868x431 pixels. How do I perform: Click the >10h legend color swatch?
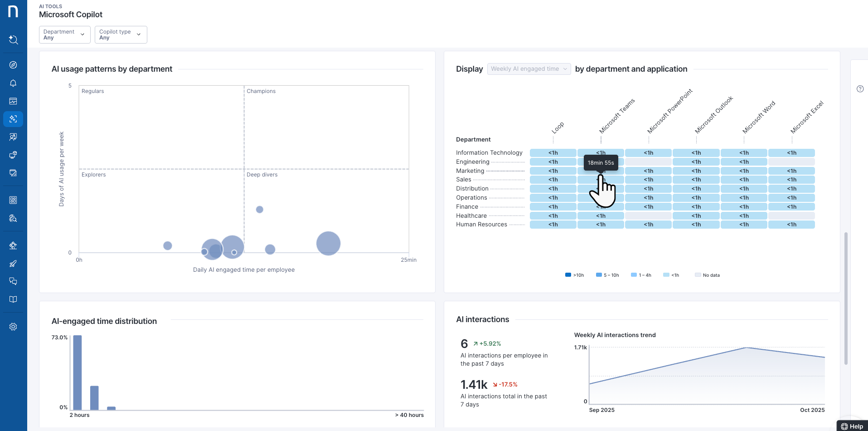[x=568, y=275]
